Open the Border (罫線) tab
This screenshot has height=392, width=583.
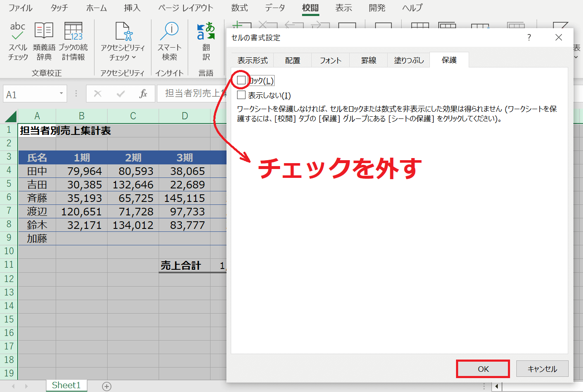coord(368,60)
